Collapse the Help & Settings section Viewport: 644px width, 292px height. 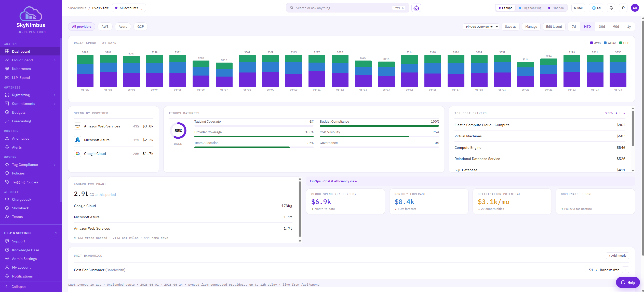coord(31,233)
